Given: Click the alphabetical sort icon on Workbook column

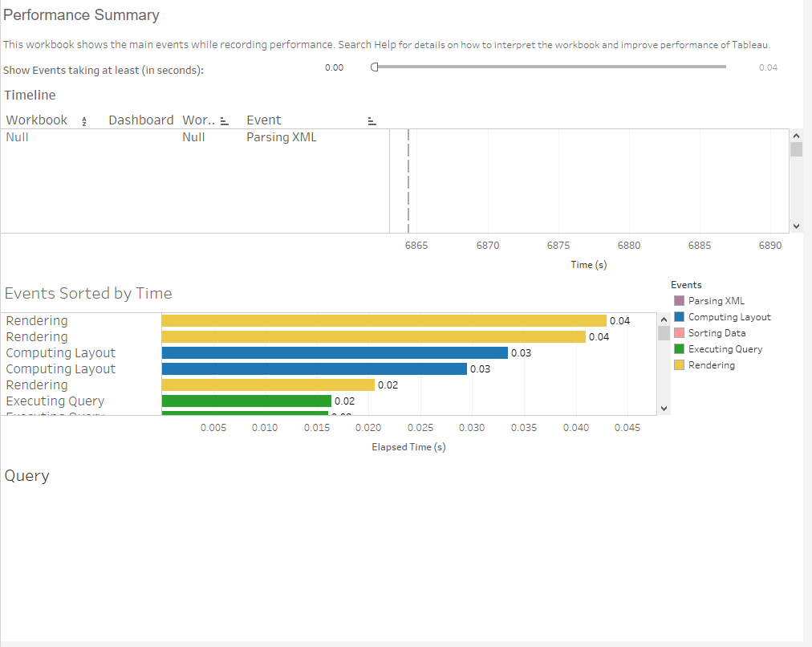Looking at the screenshot, I should point(84,120).
